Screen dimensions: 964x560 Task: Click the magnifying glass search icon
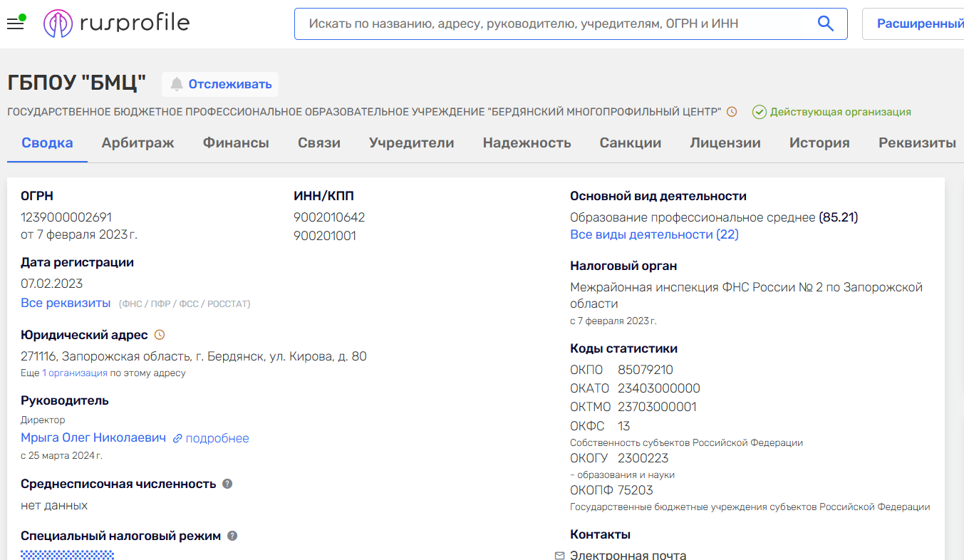tap(825, 24)
